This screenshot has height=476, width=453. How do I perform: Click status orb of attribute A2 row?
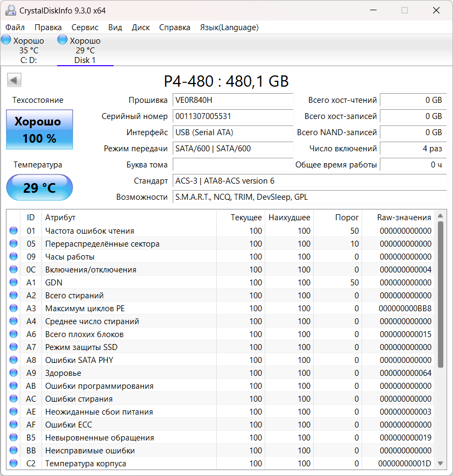click(13, 295)
